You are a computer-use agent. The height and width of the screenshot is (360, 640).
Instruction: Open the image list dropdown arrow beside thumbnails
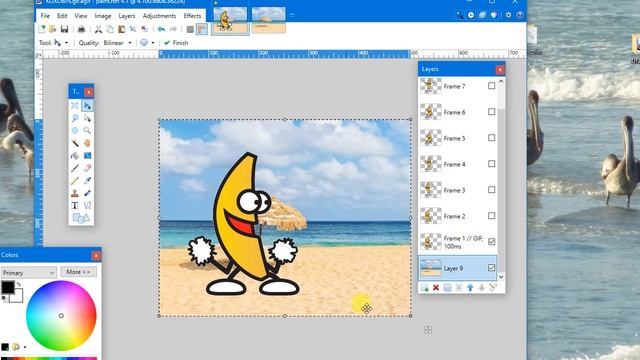[291, 15]
